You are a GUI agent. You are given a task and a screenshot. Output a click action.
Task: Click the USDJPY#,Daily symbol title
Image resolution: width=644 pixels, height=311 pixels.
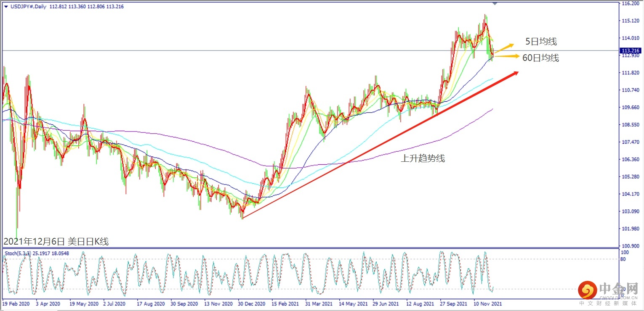point(28,7)
